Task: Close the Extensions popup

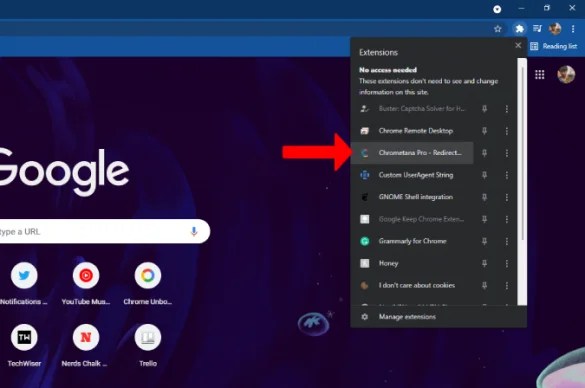Action: (518, 46)
